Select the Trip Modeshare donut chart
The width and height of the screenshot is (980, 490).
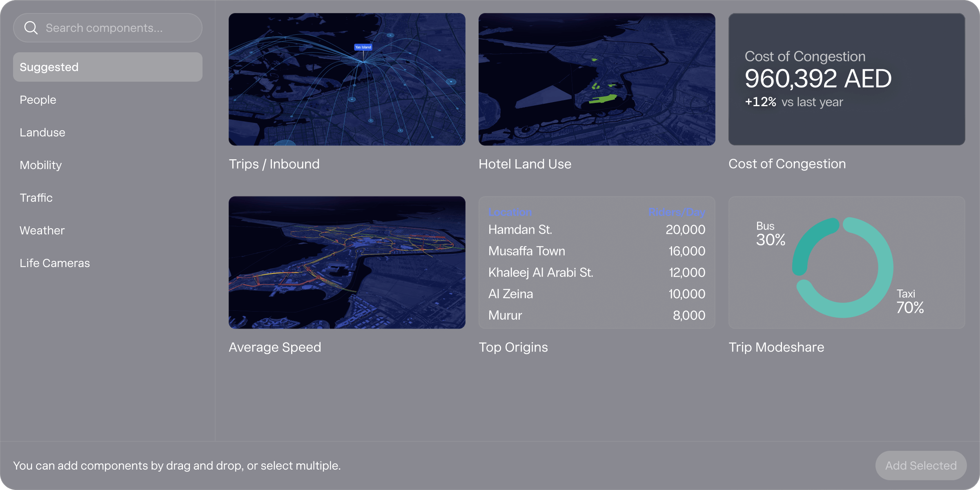847,263
